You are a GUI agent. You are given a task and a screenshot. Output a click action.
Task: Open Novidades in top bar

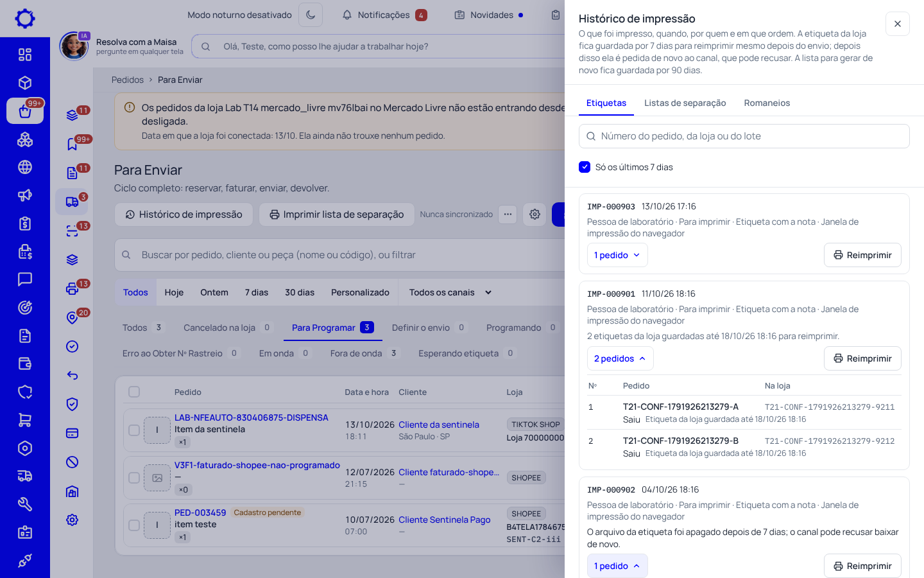tap(488, 15)
